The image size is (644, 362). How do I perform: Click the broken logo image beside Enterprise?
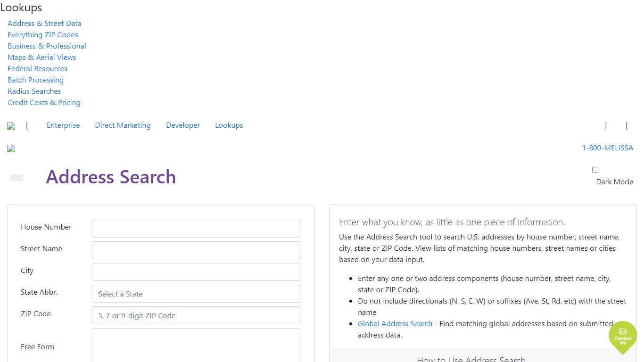11,126
